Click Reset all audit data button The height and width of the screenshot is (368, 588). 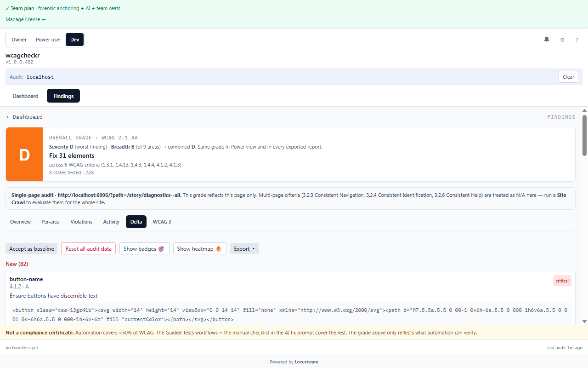[88, 248]
